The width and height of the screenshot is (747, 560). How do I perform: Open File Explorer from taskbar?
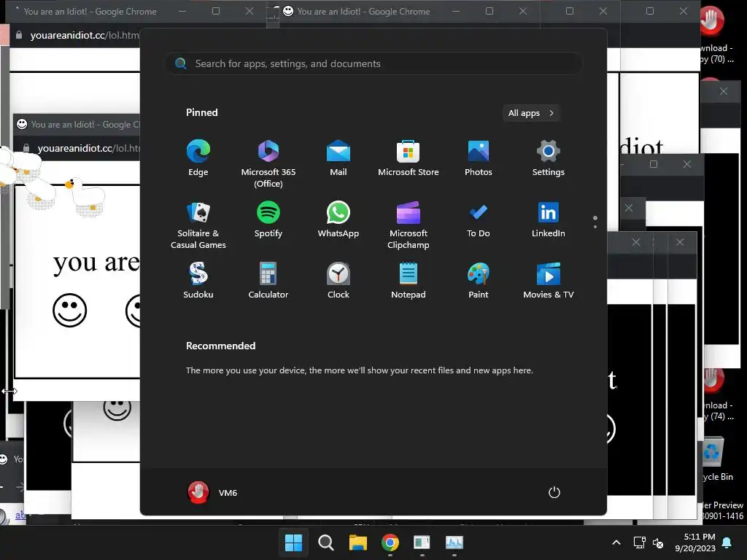click(x=357, y=542)
